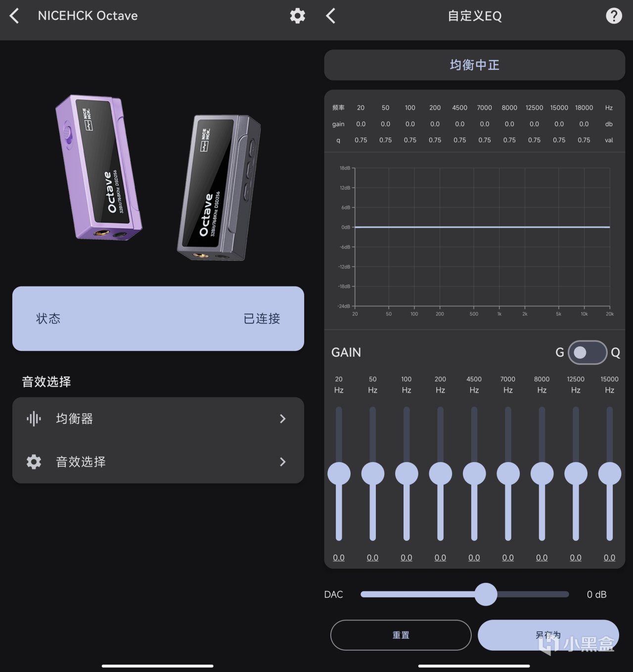Expand the 均衡器 row chevron

tap(283, 419)
